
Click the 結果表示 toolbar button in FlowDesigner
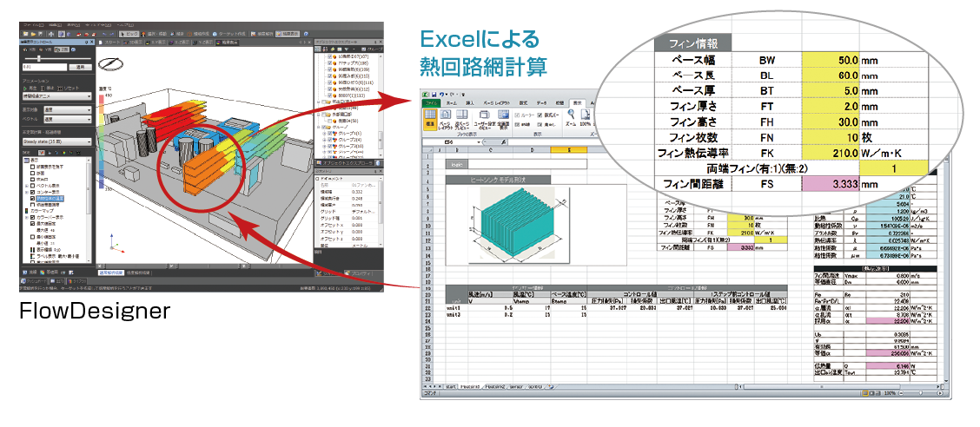(287, 34)
